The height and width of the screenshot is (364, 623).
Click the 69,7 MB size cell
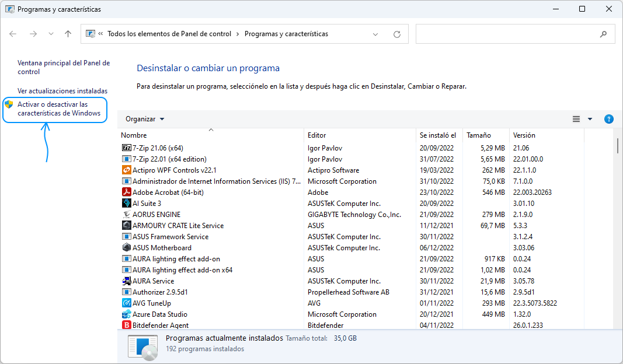click(493, 226)
